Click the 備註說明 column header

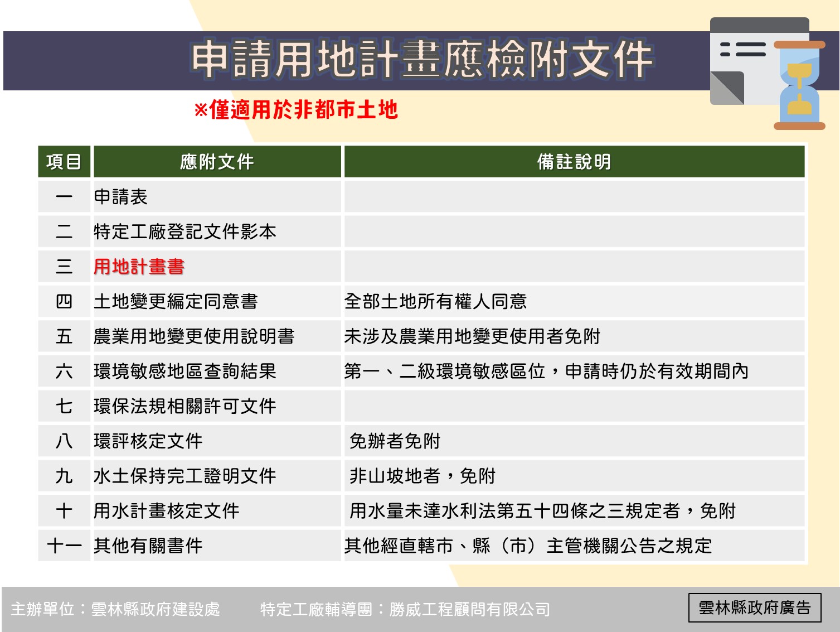(x=574, y=162)
